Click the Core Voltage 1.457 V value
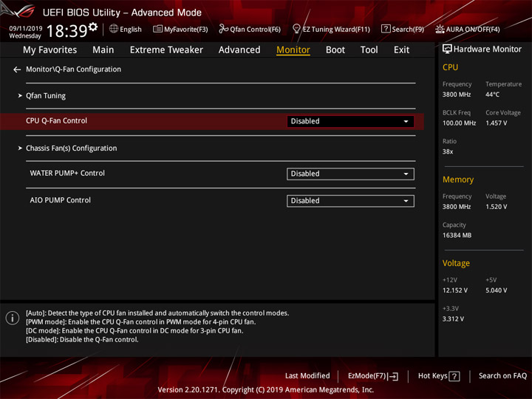Image resolution: width=532 pixels, height=399 pixels. [497, 123]
